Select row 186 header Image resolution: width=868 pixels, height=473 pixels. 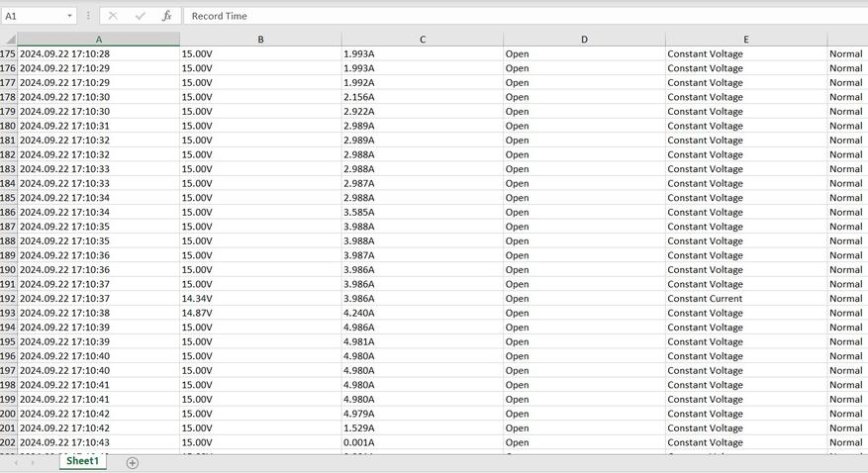tap(8, 212)
